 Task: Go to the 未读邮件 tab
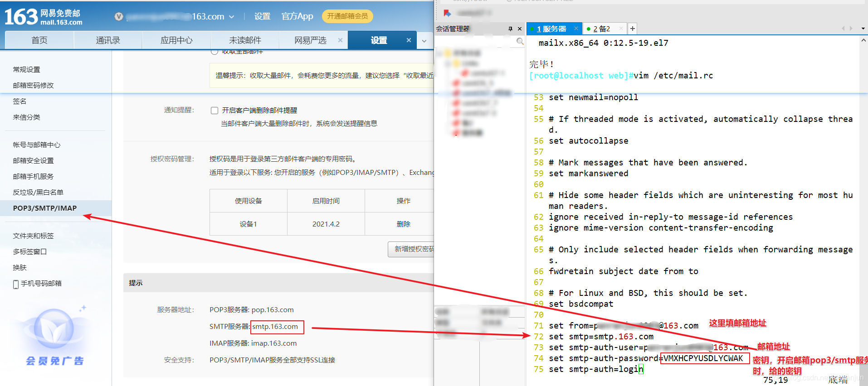(245, 40)
